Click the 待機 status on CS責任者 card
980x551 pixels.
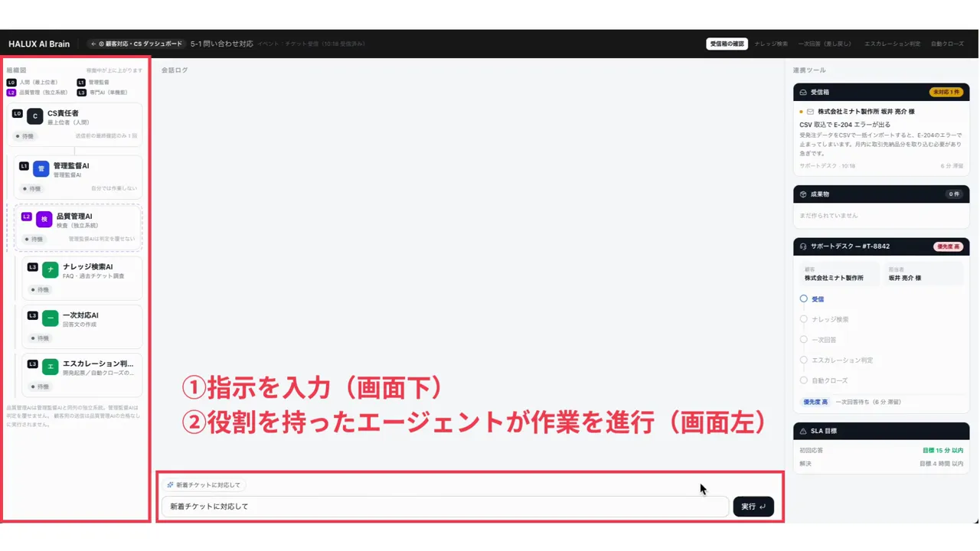point(25,136)
